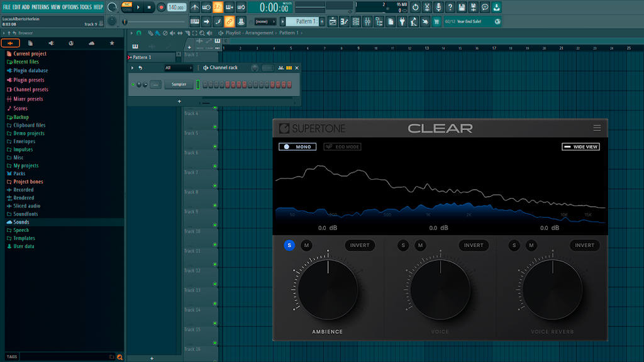Save project with the floppy disk icon

tap(462, 7)
